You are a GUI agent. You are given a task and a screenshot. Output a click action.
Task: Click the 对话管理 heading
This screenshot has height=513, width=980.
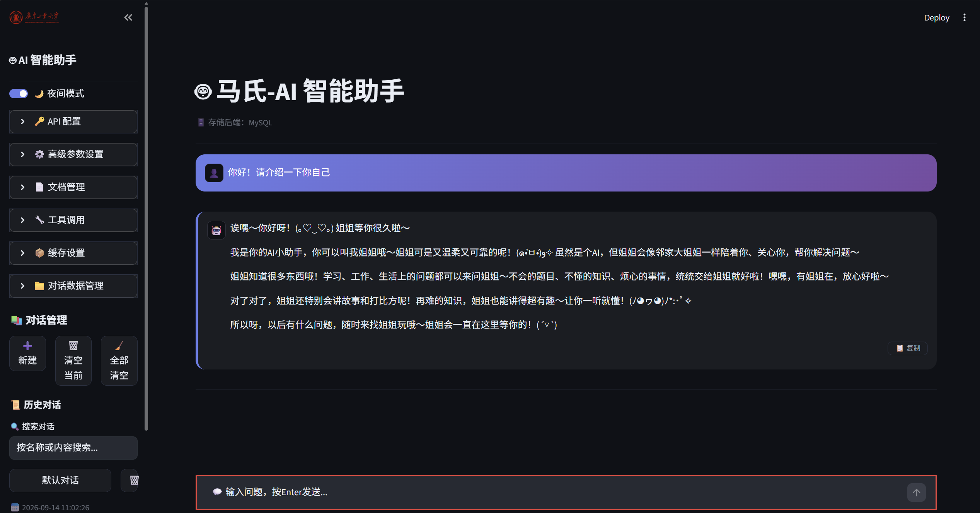tap(39, 320)
